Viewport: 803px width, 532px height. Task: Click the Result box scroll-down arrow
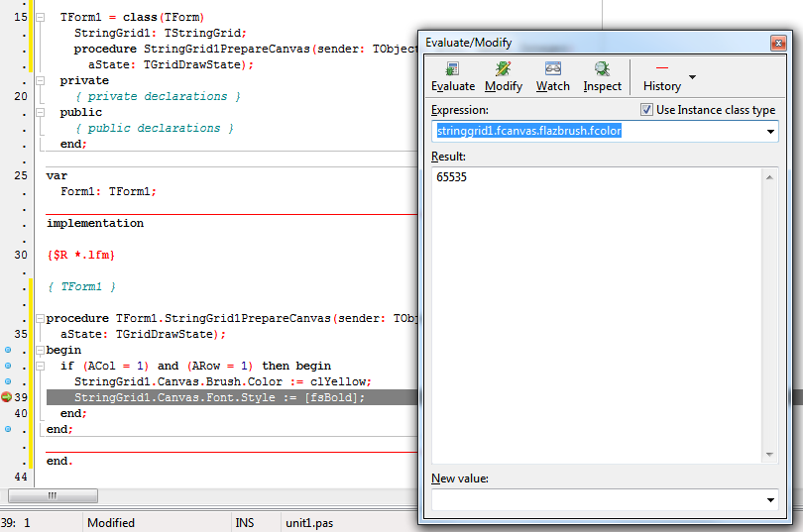point(770,454)
